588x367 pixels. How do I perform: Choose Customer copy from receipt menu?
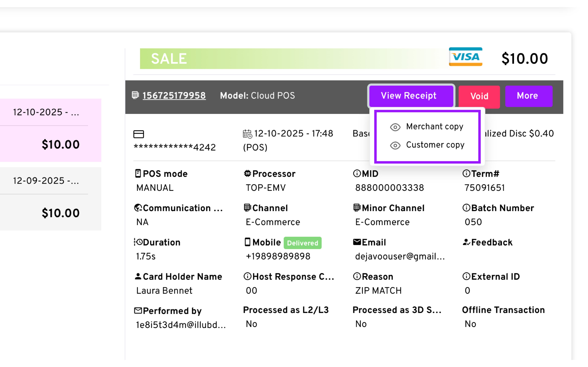tap(435, 145)
